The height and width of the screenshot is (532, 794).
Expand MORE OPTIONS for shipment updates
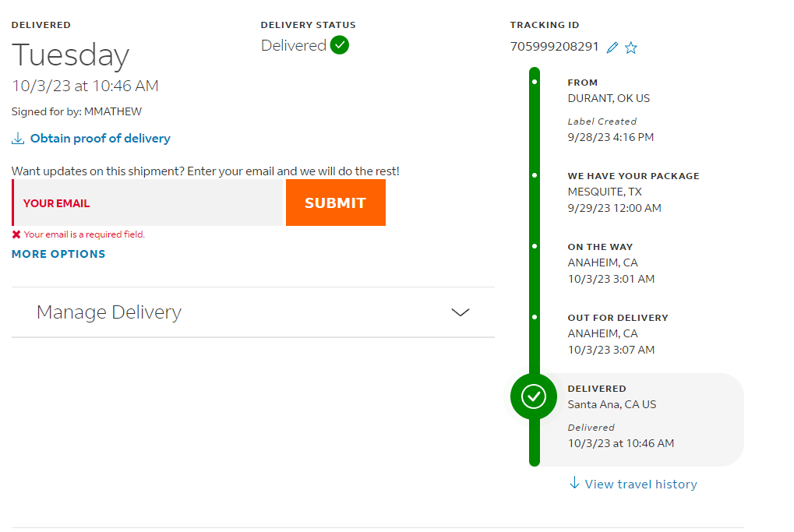(x=58, y=254)
